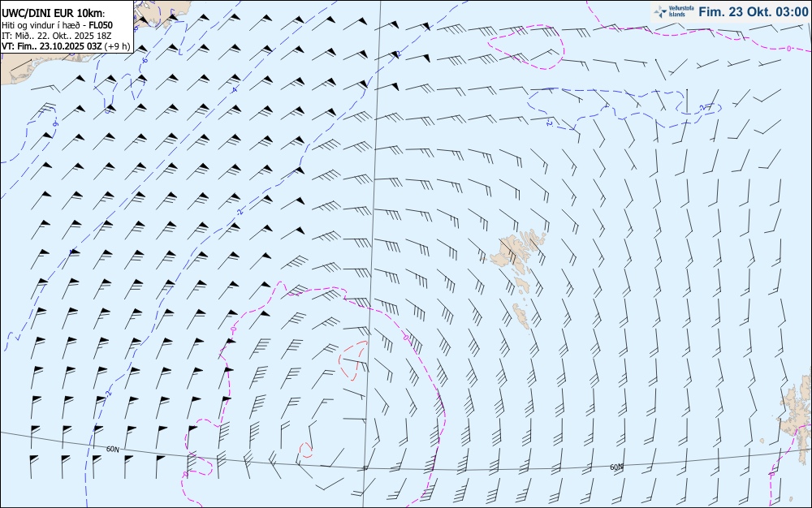Click the 60N latitude label near the right side
Image resolution: width=812 pixels, height=508 pixels.
[x=616, y=467]
